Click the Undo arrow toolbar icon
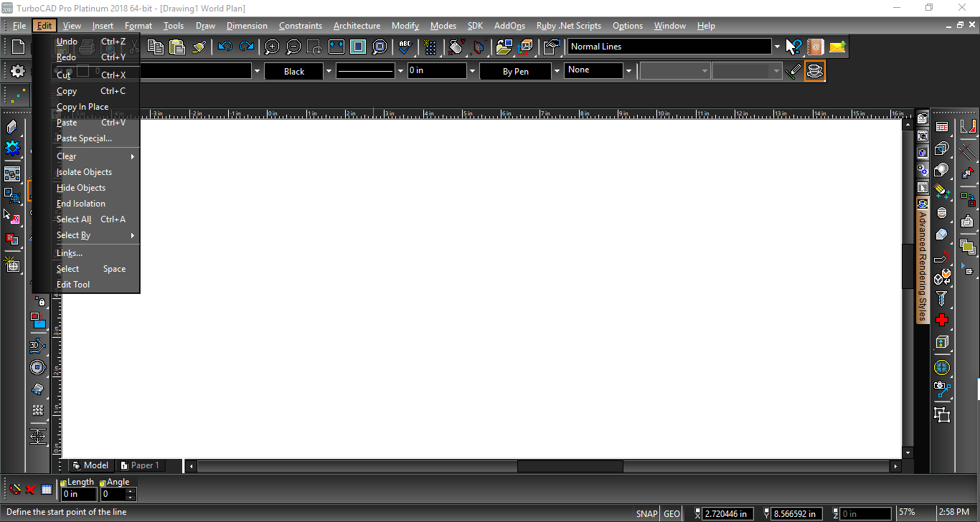The width and height of the screenshot is (980, 522). click(x=225, y=47)
